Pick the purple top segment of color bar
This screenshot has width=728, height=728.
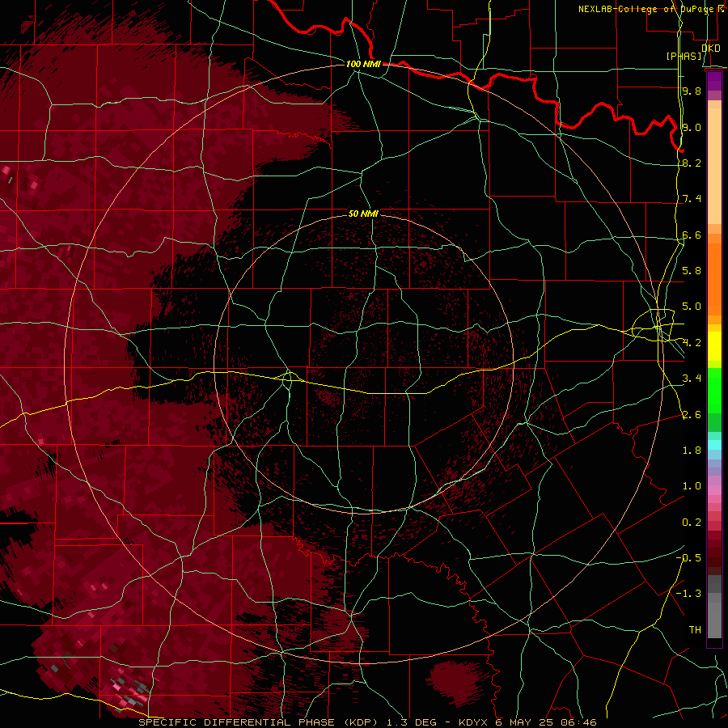pos(714,81)
